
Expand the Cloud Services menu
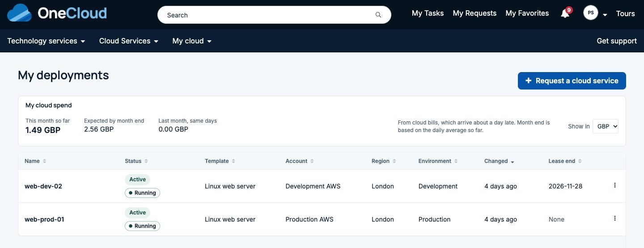pyautogui.click(x=129, y=41)
